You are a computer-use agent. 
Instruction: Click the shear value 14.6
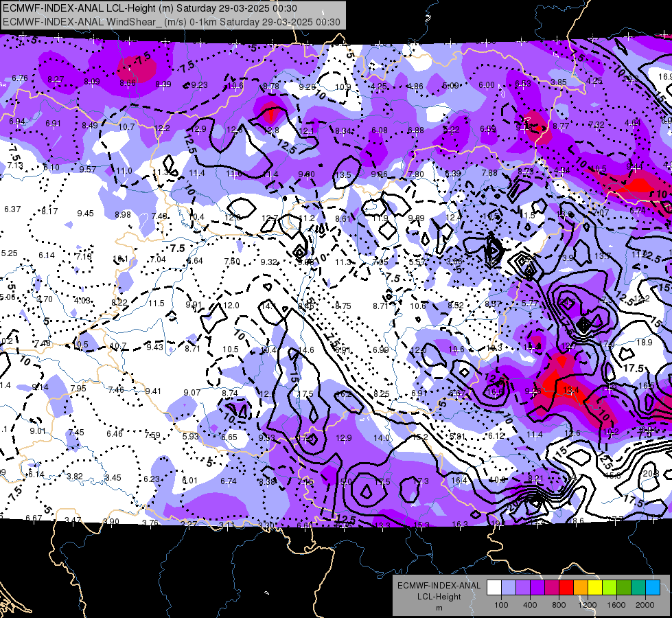(306, 350)
